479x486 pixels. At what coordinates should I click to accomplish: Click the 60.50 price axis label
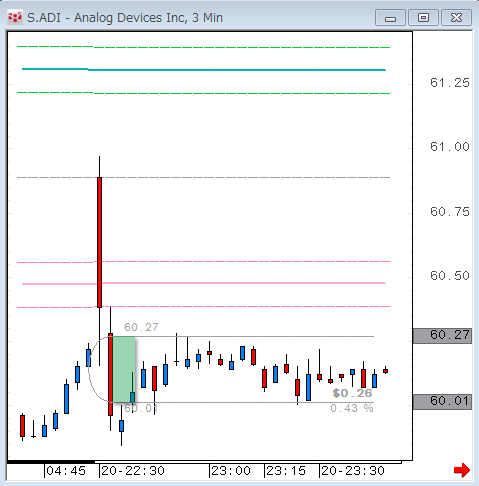point(450,276)
